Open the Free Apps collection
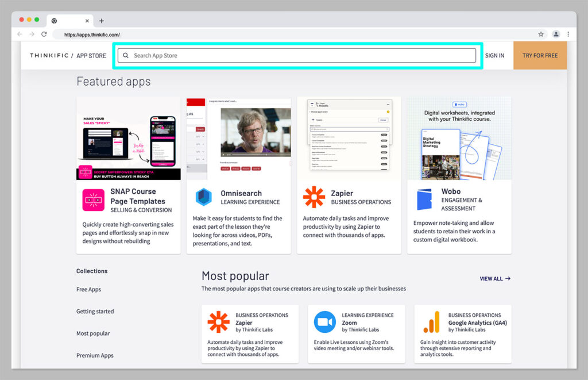Image resolution: width=588 pixels, height=380 pixels. 88,290
